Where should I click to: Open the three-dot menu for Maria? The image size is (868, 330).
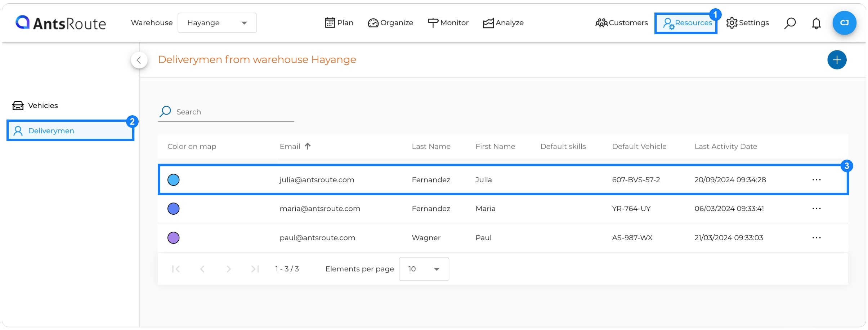pyautogui.click(x=816, y=209)
